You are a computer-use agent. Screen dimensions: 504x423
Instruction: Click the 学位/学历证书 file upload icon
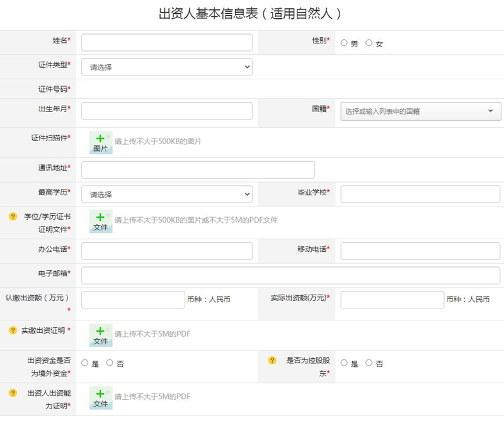click(x=100, y=221)
